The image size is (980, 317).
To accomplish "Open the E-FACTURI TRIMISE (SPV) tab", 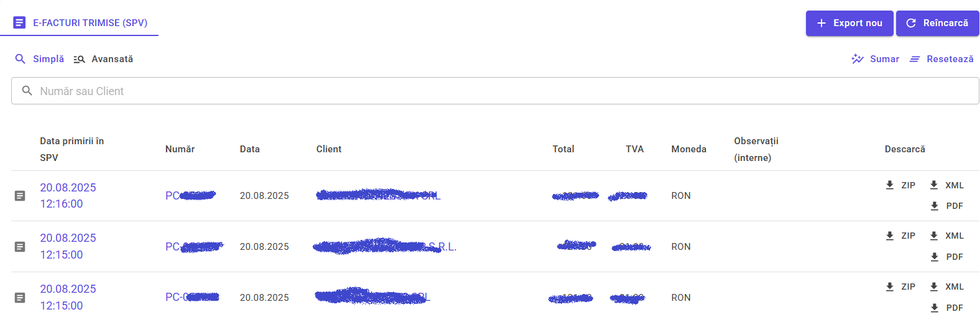I will click(x=80, y=23).
